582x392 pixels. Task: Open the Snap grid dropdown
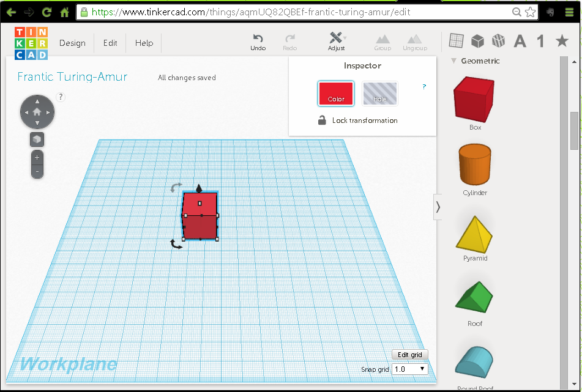(x=409, y=369)
